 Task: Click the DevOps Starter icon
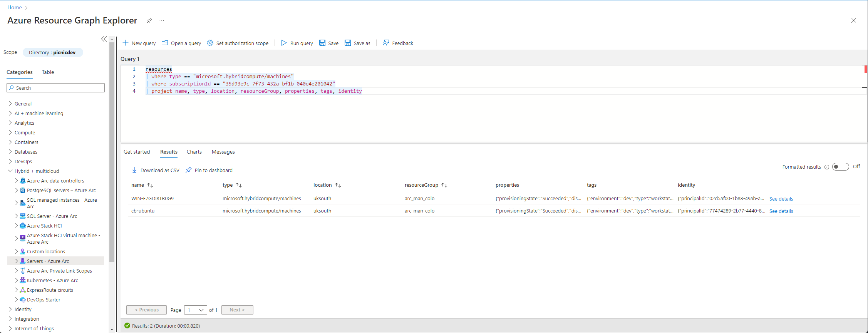[x=23, y=300]
